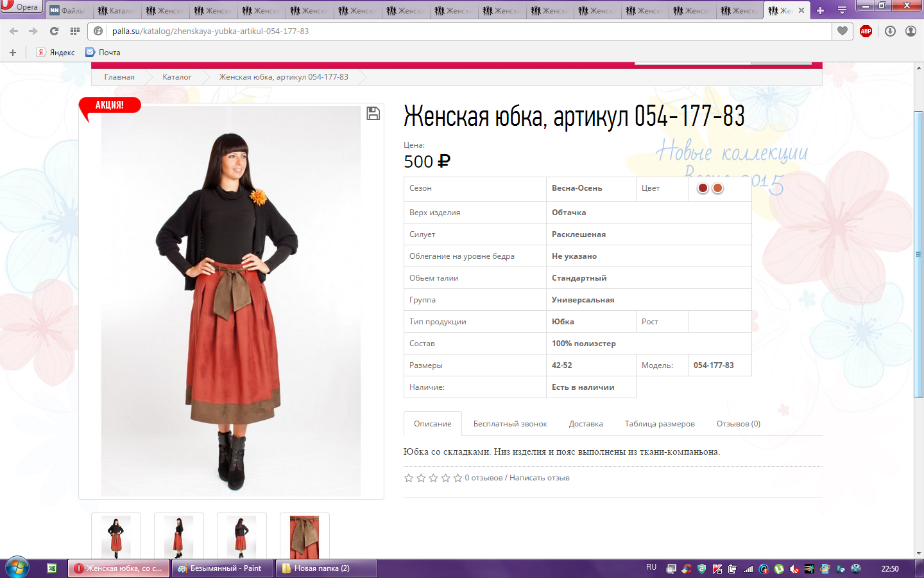Show the Доставка tab
The image size is (924, 578).
586,424
